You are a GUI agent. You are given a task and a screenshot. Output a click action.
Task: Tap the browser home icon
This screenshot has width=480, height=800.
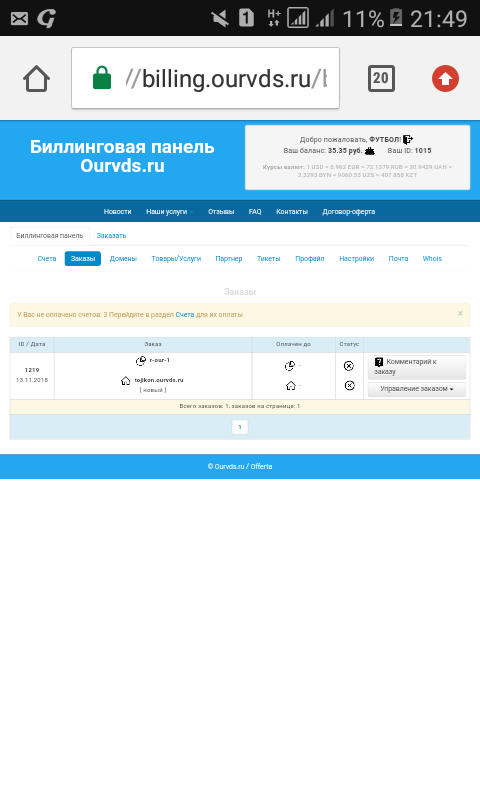coord(36,79)
